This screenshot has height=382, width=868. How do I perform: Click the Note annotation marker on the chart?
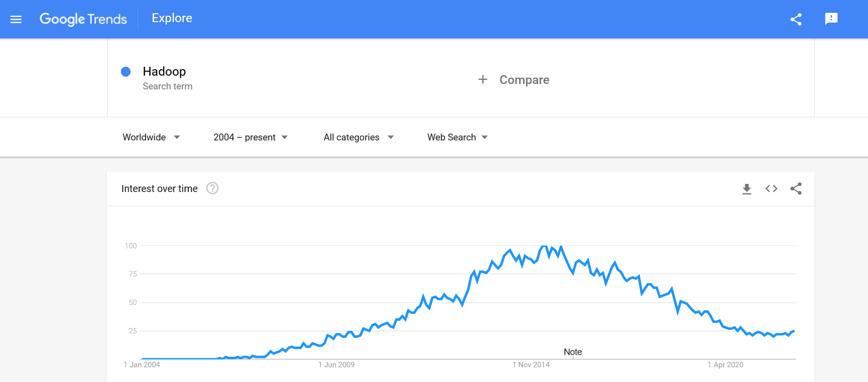[x=573, y=352]
